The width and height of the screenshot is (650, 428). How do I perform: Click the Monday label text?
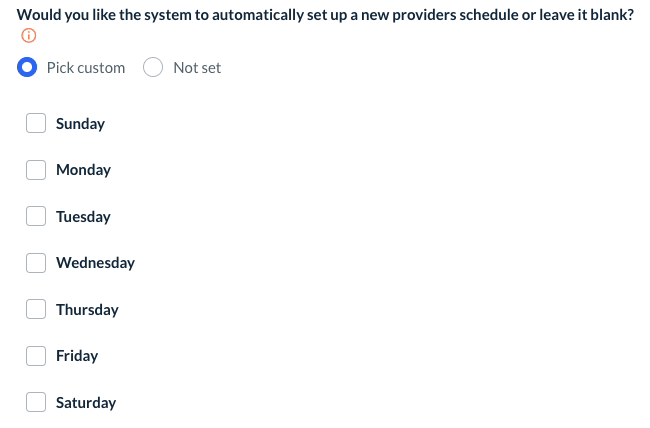click(x=83, y=170)
